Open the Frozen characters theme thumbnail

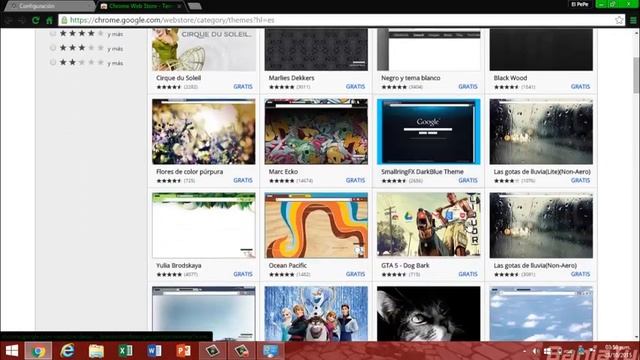click(316, 313)
